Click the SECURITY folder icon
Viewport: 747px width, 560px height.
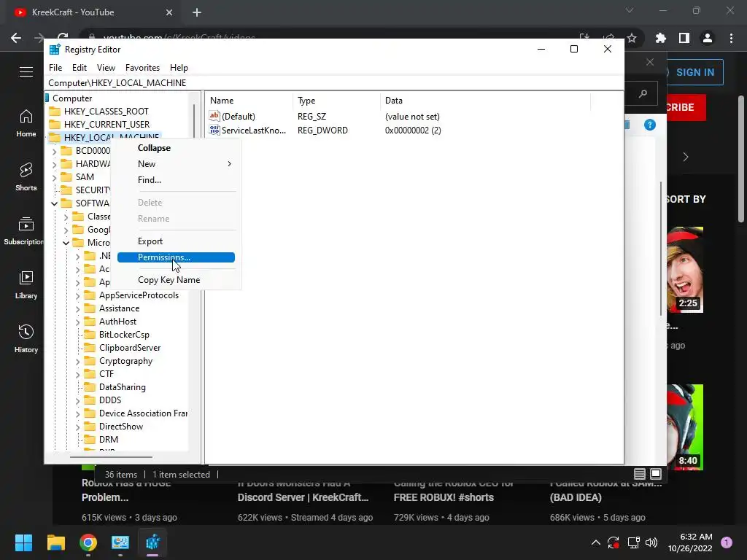pyautogui.click(x=66, y=190)
